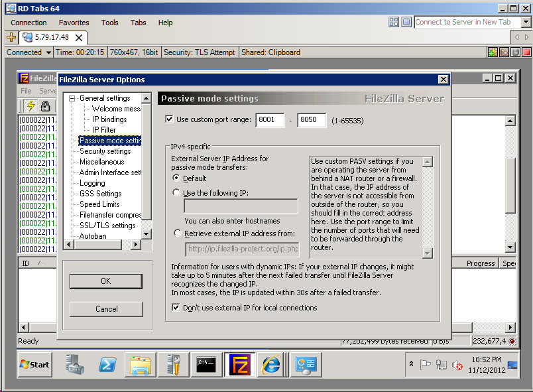Select Retrieve external IP address from option
Image resolution: width=533 pixels, height=392 pixels.
click(x=178, y=233)
